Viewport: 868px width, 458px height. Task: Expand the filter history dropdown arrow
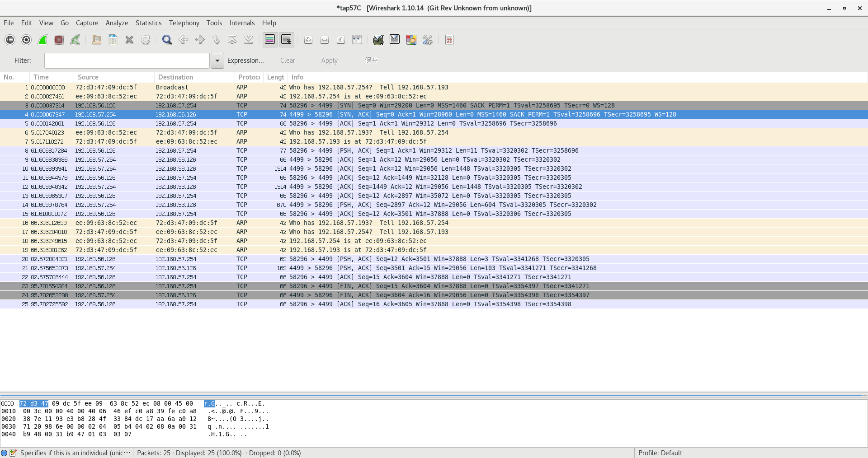[x=217, y=61]
